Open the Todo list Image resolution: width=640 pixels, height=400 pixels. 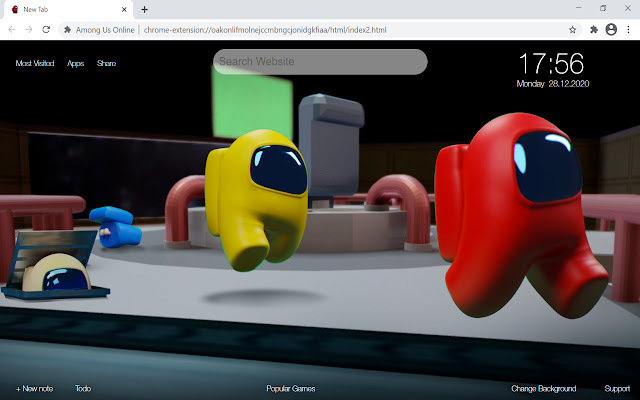[83, 389]
